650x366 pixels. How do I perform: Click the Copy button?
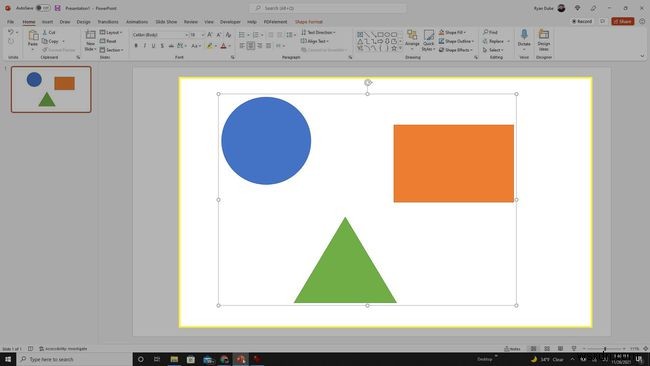pos(51,41)
